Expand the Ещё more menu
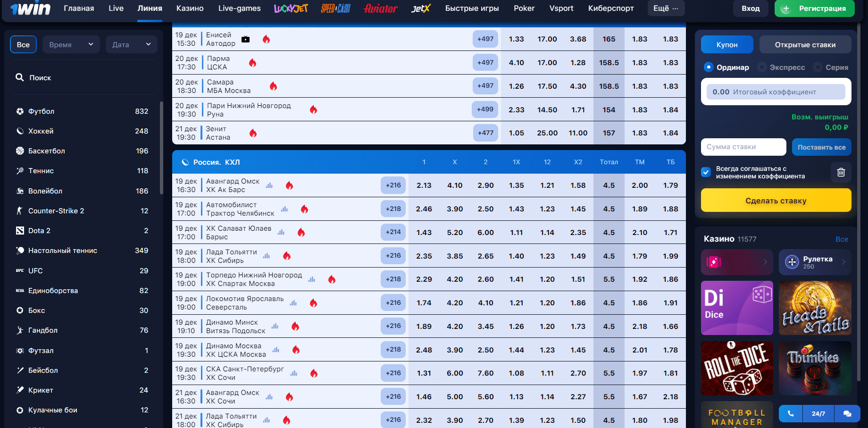Image resolution: width=868 pixels, height=428 pixels. (666, 8)
